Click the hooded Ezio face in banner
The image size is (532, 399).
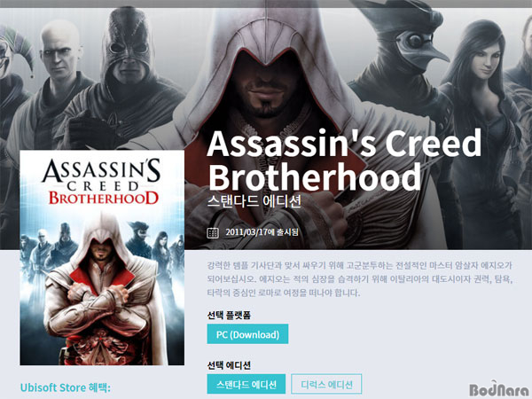(x=268, y=85)
